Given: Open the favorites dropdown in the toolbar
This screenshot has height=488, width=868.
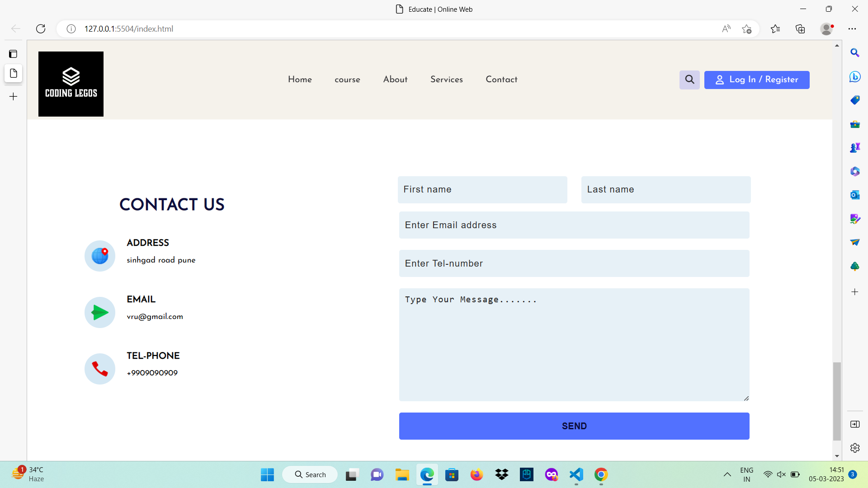Looking at the screenshot, I should point(775,28).
